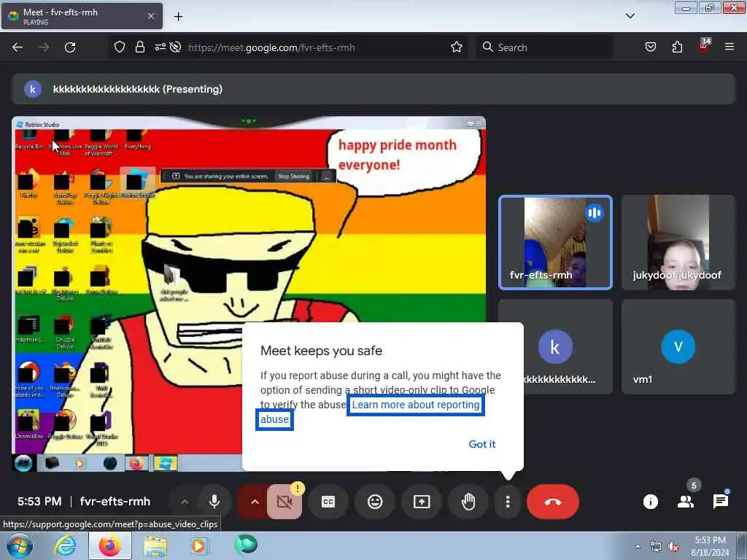Select the fvr-efts-rmh participant video tile
This screenshot has height=560, width=747.
click(x=555, y=242)
